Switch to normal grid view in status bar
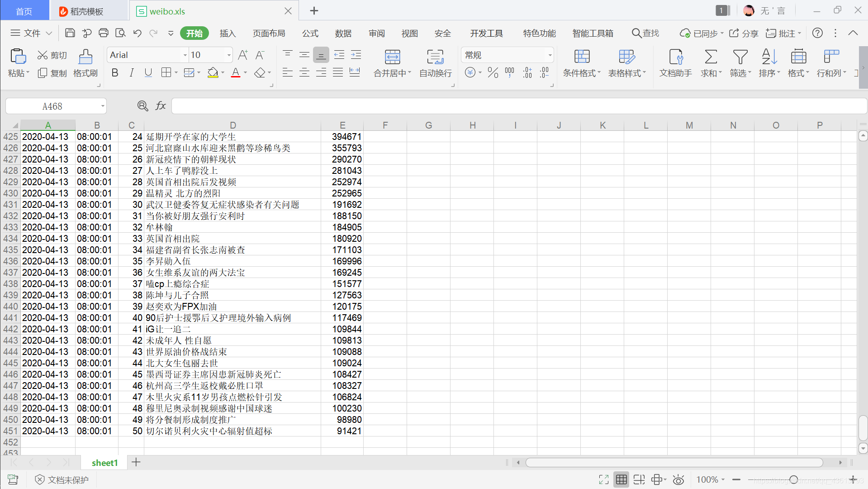Image resolution: width=868 pixels, height=489 pixels. tap(621, 480)
